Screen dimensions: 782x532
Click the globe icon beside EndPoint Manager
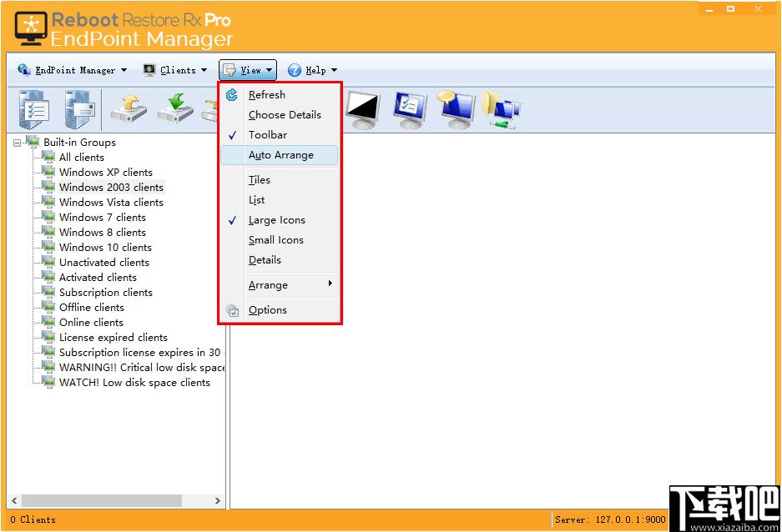click(x=24, y=70)
